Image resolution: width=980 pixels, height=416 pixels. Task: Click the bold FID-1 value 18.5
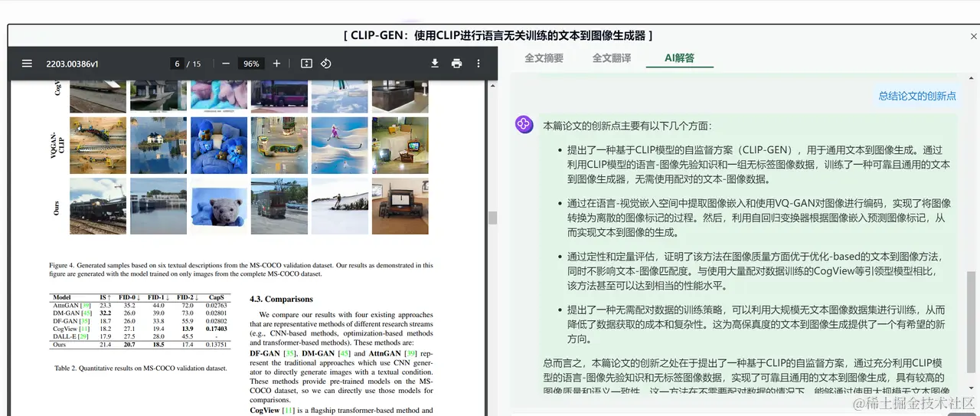tap(158, 345)
